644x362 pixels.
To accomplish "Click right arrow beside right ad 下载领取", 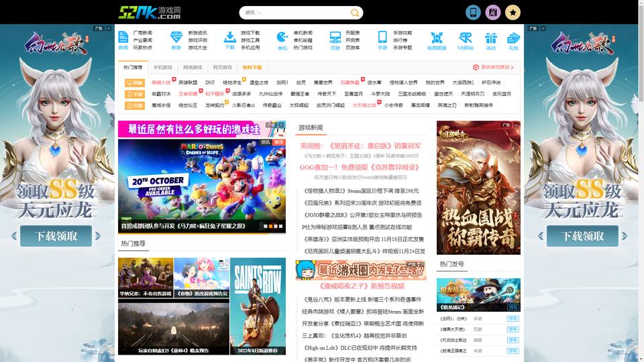I will click(625, 236).
